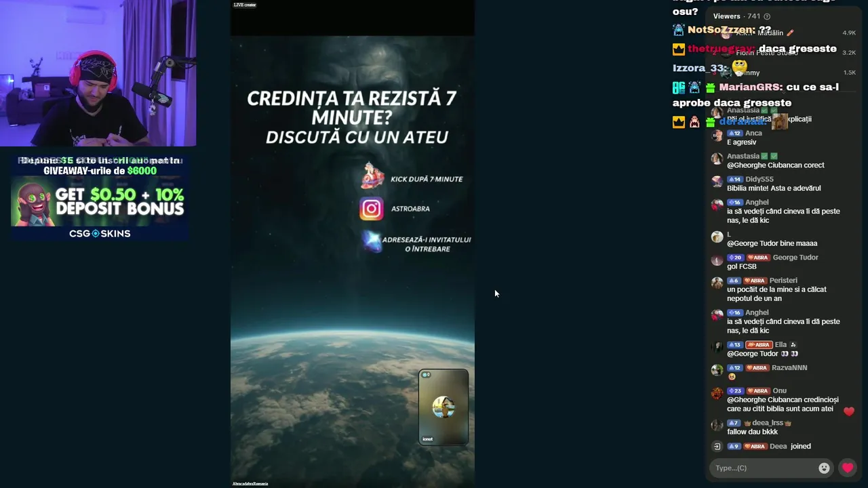The height and width of the screenshot is (488, 868).
Task: Click the ASTROABRA text on the stream
Action: pyautogui.click(x=410, y=209)
